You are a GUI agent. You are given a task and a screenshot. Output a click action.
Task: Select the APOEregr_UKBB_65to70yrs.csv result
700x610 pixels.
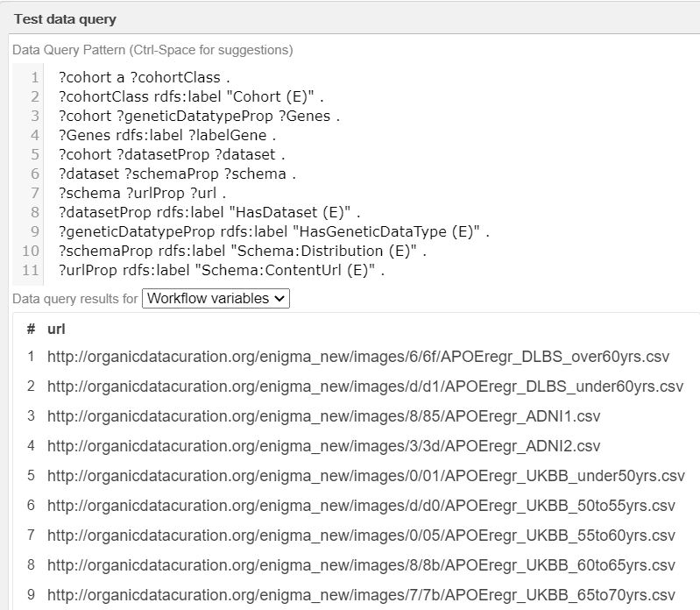[361, 595]
